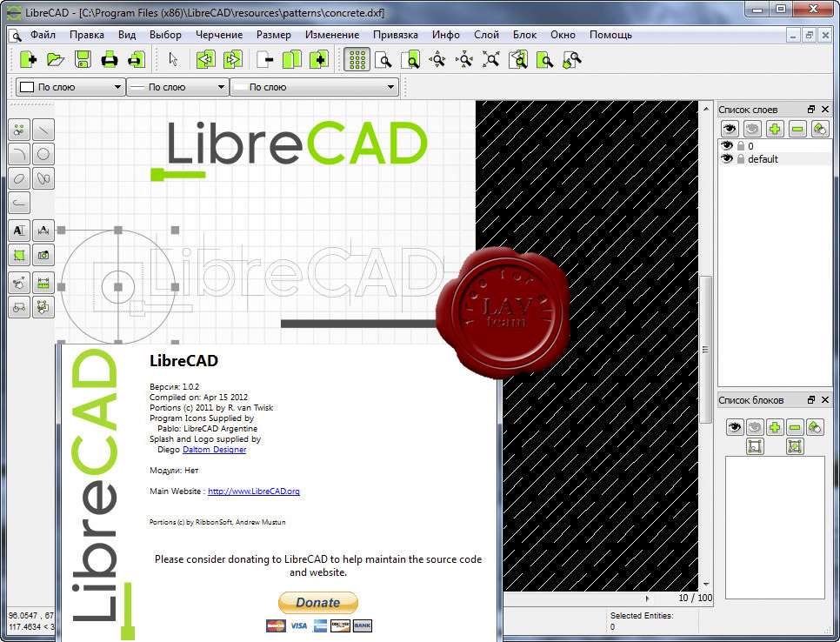The width and height of the screenshot is (840, 642).
Task: Open the Привязка menu
Action: 396,35
